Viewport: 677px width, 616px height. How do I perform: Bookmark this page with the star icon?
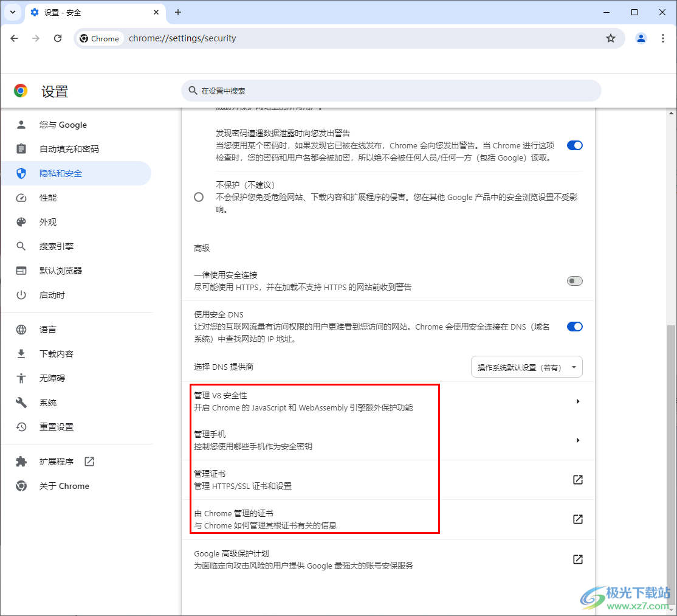pyautogui.click(x=611, y=38)
